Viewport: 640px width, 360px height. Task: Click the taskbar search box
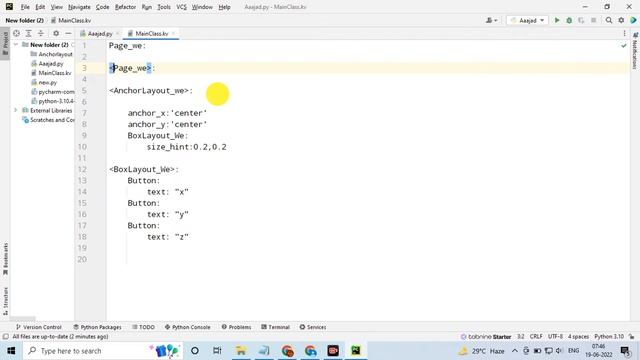(x=102, y=351)
